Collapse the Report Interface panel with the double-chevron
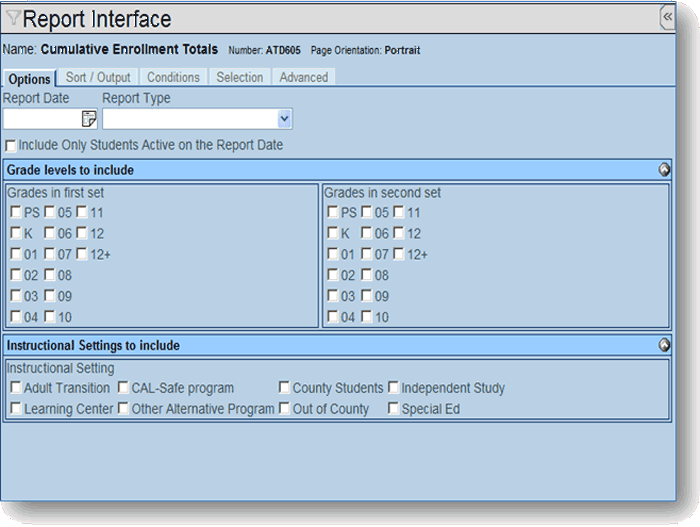 pyautogui.click(x=667, y=17)
